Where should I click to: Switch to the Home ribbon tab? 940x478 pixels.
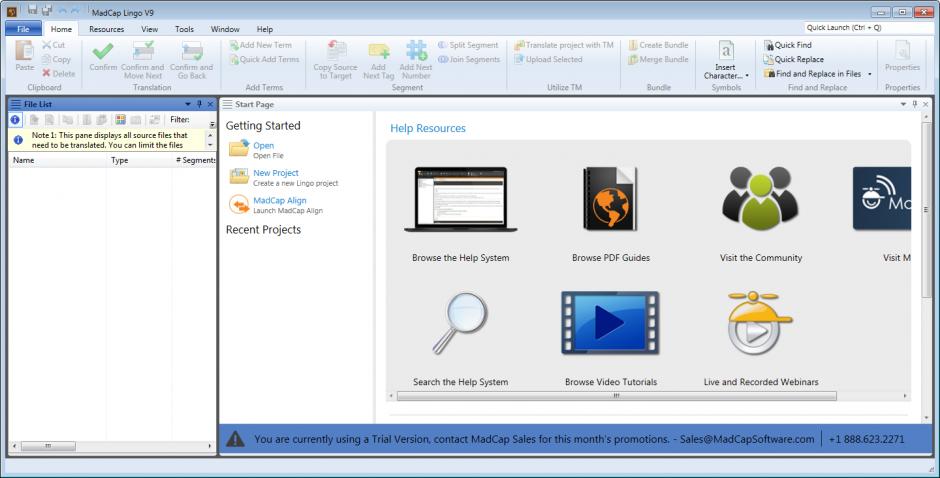pyautogui.click(x=61, y=29)
